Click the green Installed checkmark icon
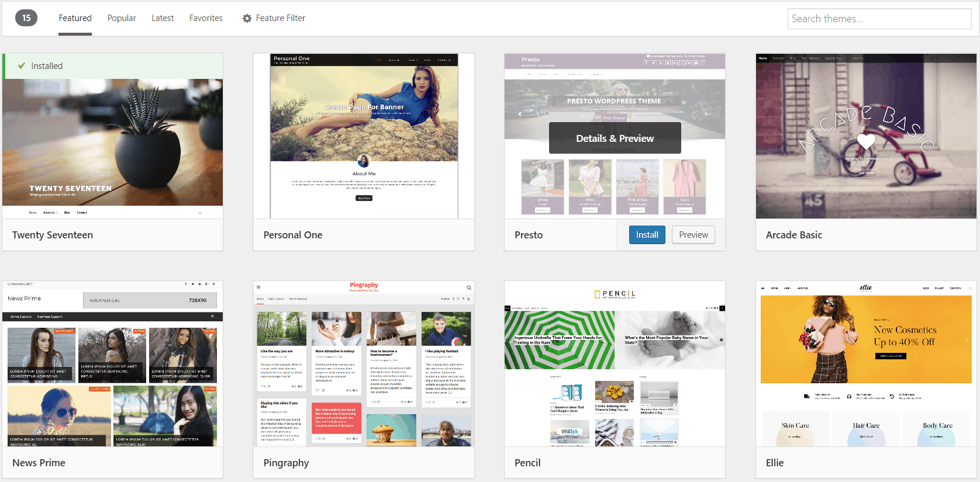Viewport: 980px width, 482px height. 22,66
